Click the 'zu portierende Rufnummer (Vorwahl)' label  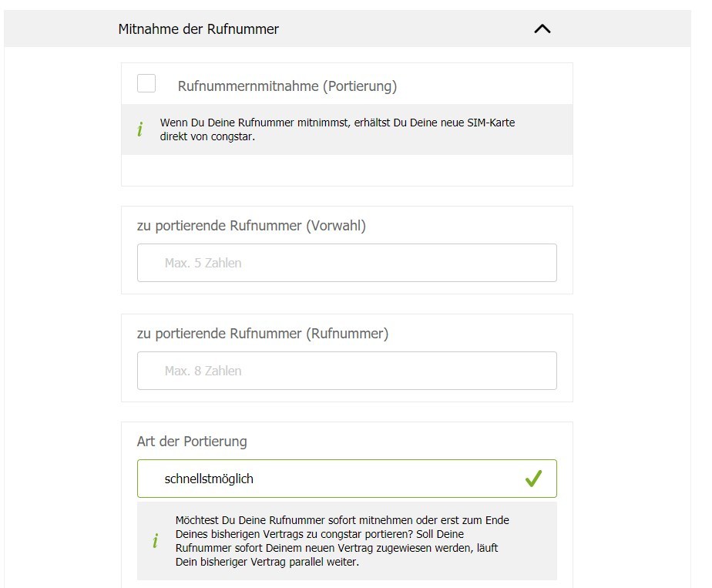pyautogui.click(x=251, y=226)
